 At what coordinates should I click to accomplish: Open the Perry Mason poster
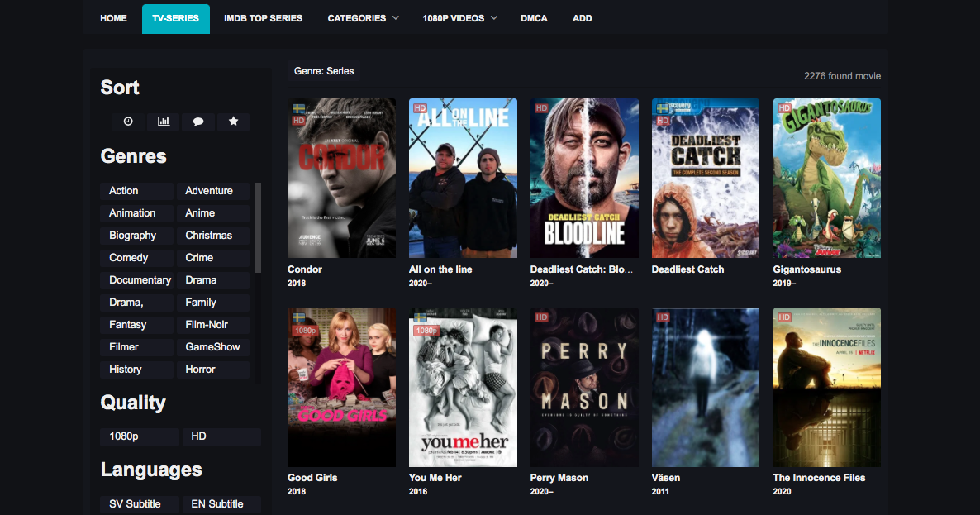pyautogui.click(x=584, y=387)
